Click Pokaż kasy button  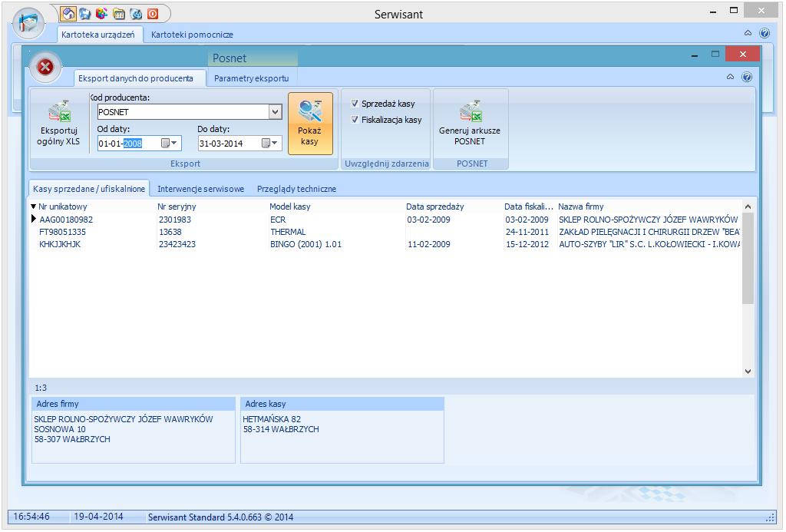coord(310,124)
